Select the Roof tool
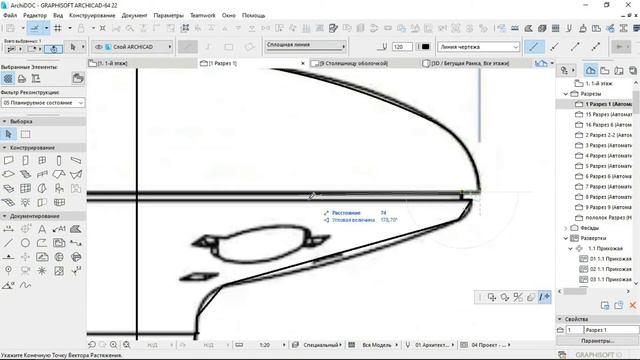 pyautogui.click(x=59, y=174)
